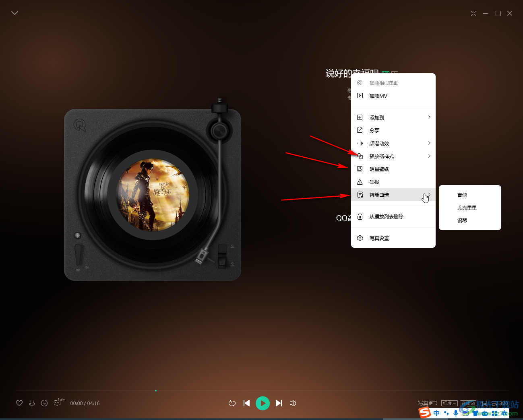Open the song comments (1w+)
Viewport: 523px width, 420px height.
(59, 402)
